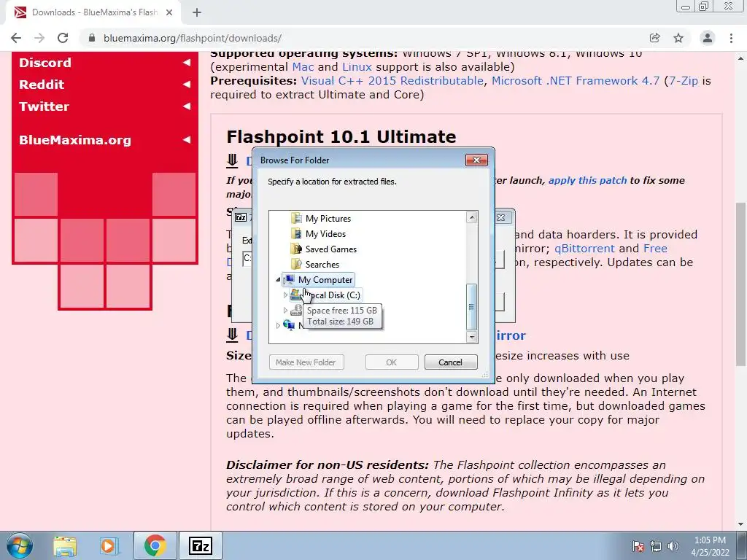Click the Searches folder icon
Screen dimensions: 747x560
[x=296, y=264]
